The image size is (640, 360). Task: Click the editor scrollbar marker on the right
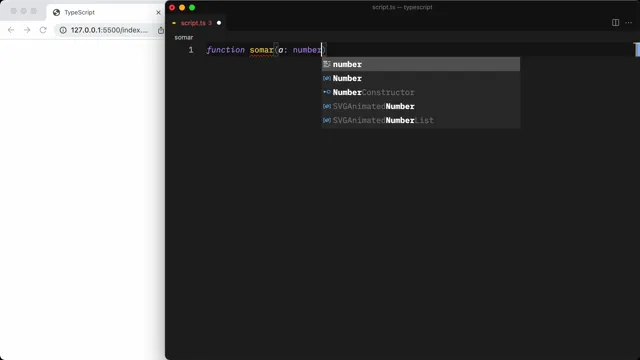(637, 49)
